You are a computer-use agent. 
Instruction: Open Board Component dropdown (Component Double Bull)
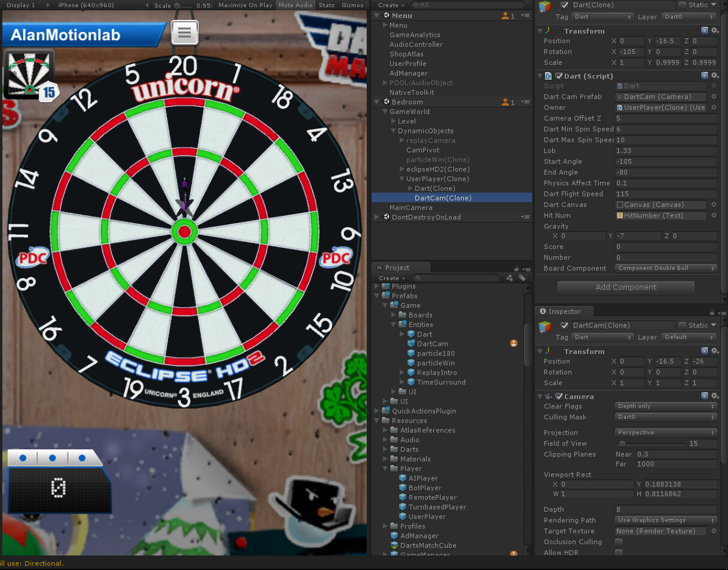666,268
